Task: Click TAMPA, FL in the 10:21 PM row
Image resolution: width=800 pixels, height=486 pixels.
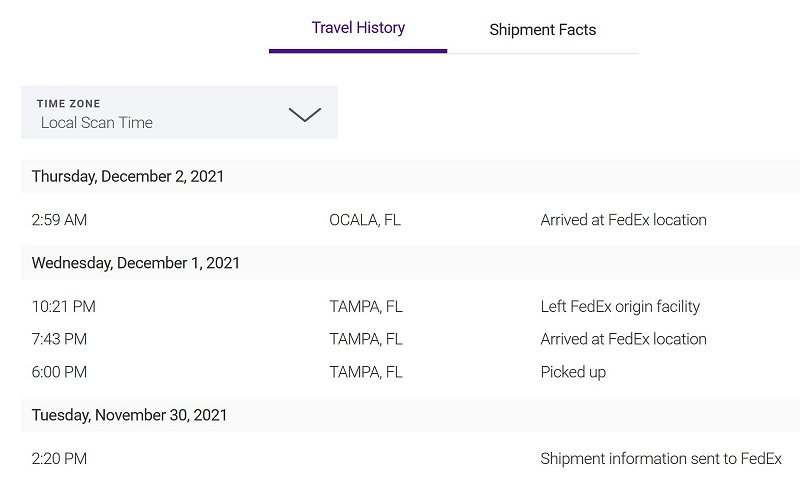Action: point(366,306)
